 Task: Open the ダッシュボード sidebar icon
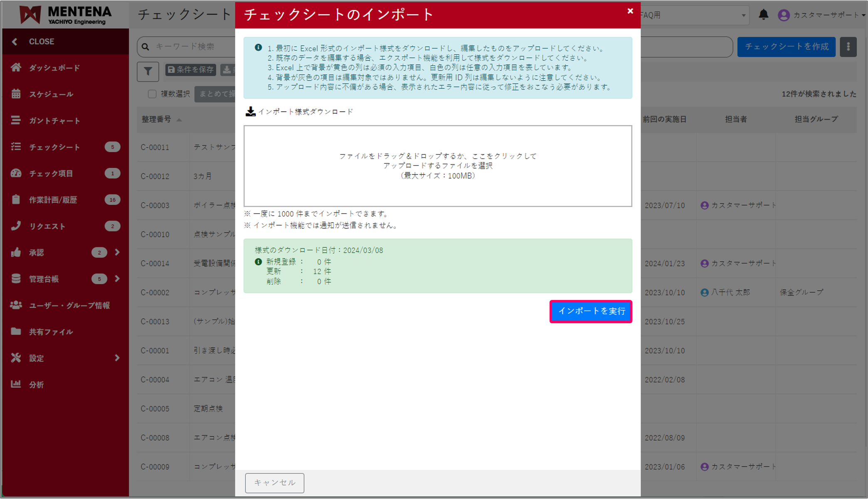click(x=16, y=67)
